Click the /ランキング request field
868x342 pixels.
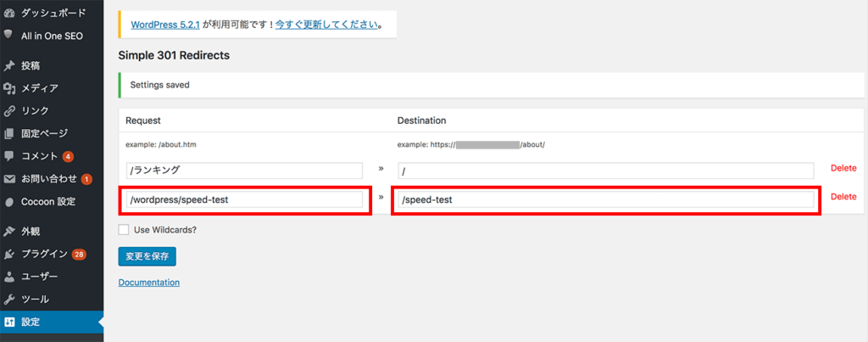[244, 171]
